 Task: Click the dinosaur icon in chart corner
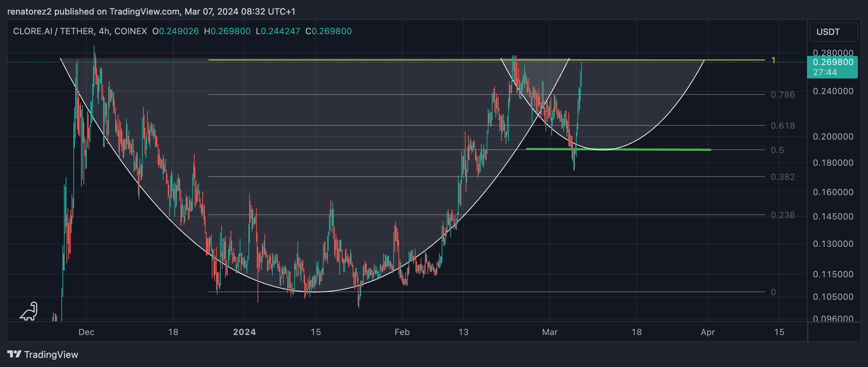(x=29, y=311)
